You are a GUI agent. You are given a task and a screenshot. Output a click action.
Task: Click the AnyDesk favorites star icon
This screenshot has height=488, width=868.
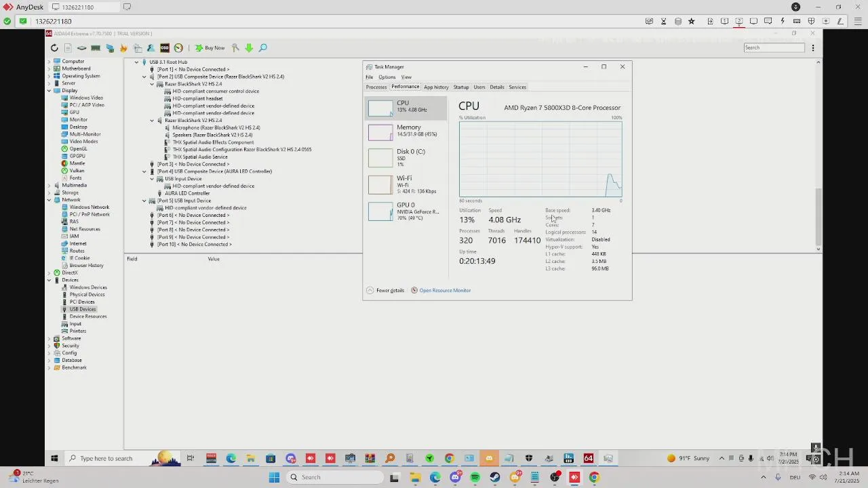click(x=691, y=21)
